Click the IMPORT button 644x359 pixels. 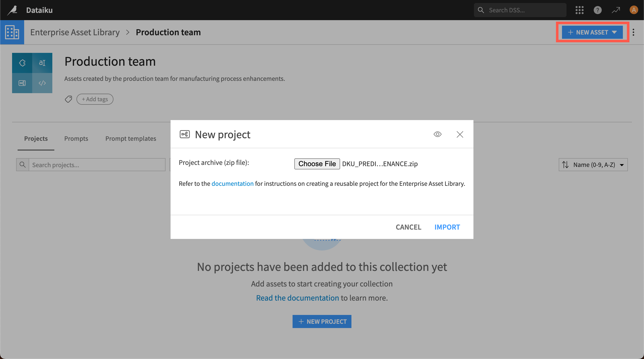[x=447, y=227]
